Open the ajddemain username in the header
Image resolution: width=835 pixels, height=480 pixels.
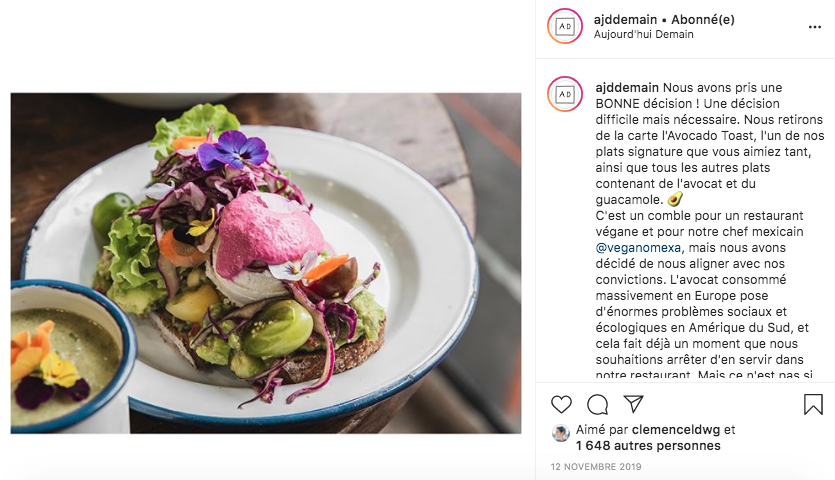[x=625, y=20]
